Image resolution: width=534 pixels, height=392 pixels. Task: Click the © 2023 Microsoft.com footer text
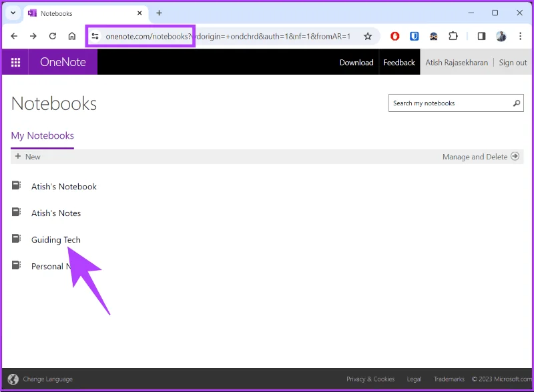502,379
